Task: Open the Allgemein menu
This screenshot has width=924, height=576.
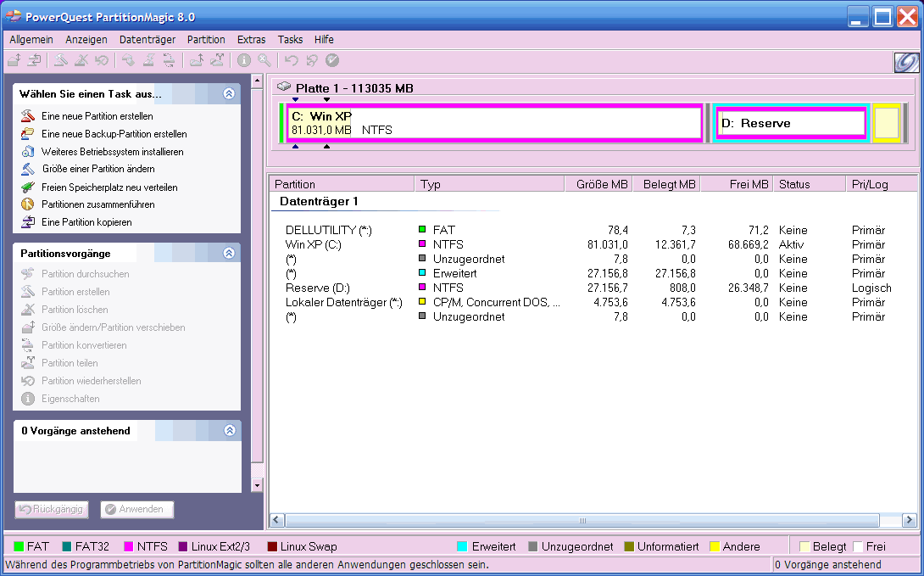Action: tap(31, 40)
